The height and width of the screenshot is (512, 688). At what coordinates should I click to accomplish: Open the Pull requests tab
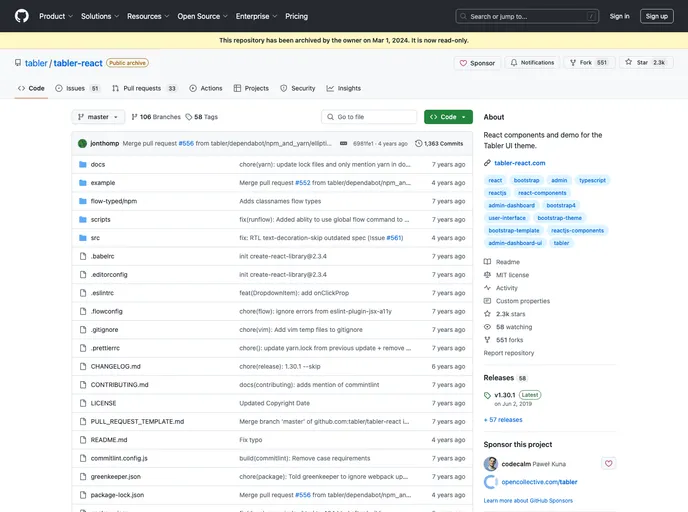pyautogui.click(x=144, y=88)
